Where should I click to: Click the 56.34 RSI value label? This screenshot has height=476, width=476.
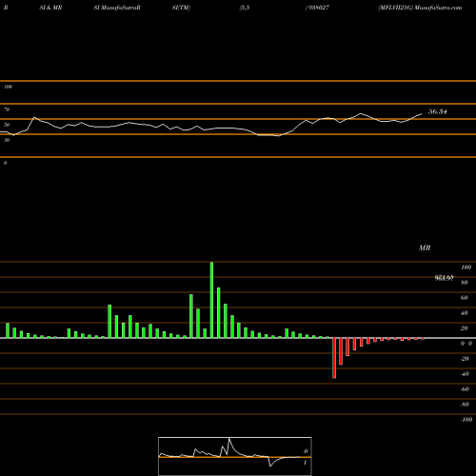point(438,111)
